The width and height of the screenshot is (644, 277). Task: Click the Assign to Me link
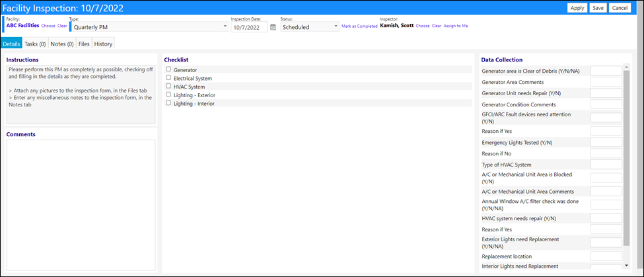coord(456,26)
